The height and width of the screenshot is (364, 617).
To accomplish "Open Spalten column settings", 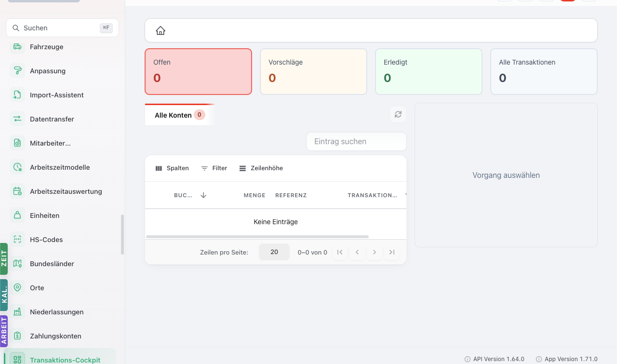I will pyautogui.click(x=172, y=168).
